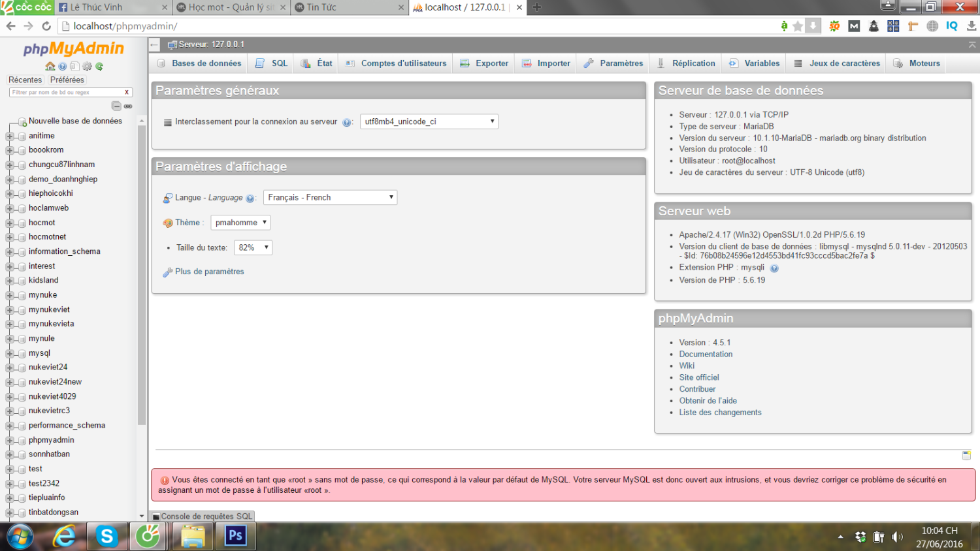
Task: Click the calculator extension icon
Action: (x=893, y=26)
